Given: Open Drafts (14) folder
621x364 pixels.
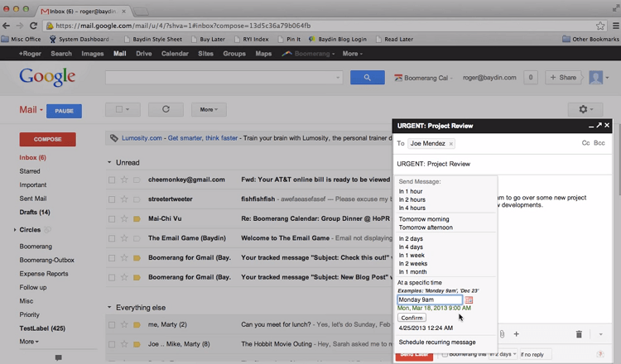Looking at the screenshot, I should click(x=35, y=212).
